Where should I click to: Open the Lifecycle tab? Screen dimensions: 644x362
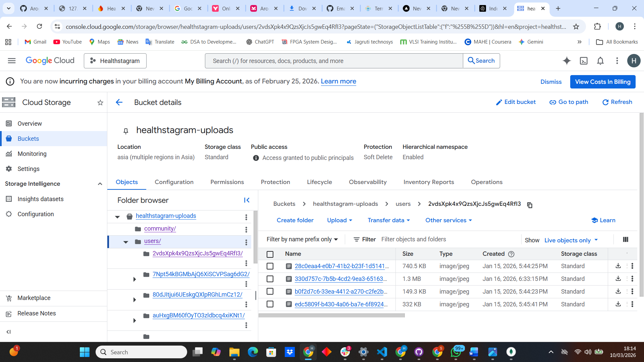coord(319,182)
